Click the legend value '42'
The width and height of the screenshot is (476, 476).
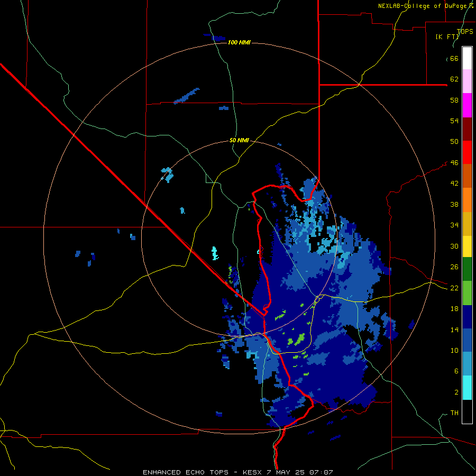(454, 184)
